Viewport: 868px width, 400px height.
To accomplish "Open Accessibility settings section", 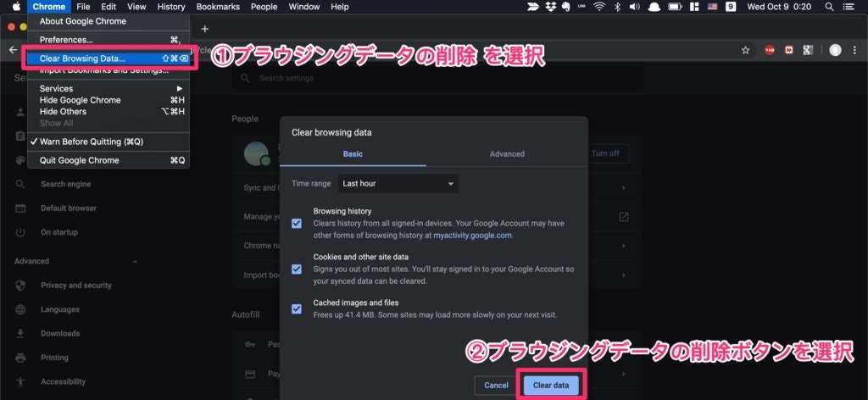I will pyautogui.click(x=63, y=381).
